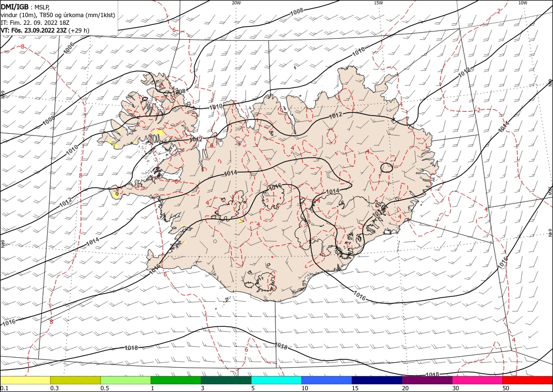Pick the cyan 5–10 legend swatch
This screenshot has height=392, width=553.
click(x=276, y=380)
